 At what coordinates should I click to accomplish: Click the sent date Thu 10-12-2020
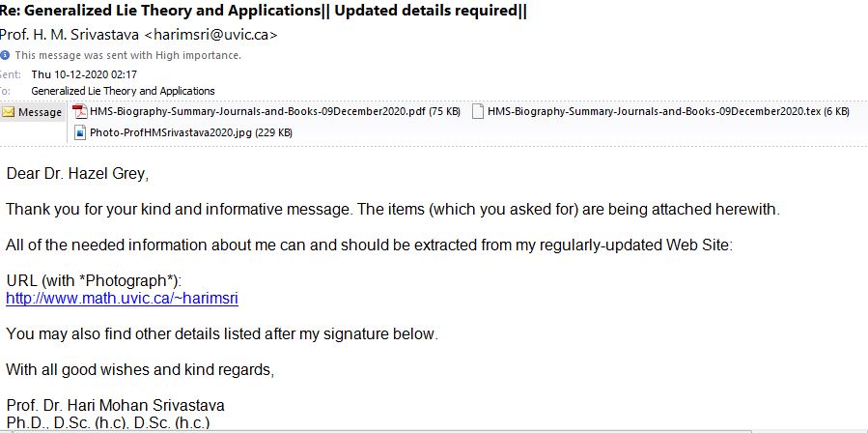[84, 74]
